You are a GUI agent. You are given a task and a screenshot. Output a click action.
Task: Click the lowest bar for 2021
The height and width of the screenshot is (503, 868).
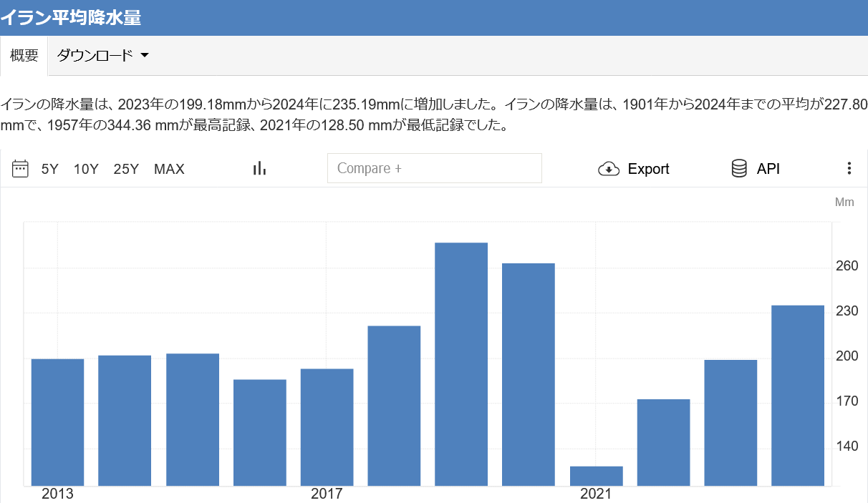pyautogui.click(x=596, y=476)
